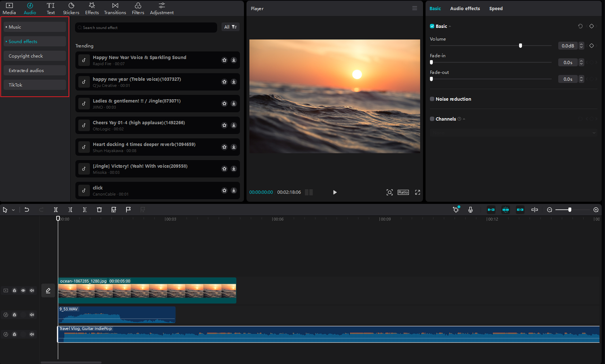
Task: Download the Jingle Victory sound effect
Action: tap(233, 169)
